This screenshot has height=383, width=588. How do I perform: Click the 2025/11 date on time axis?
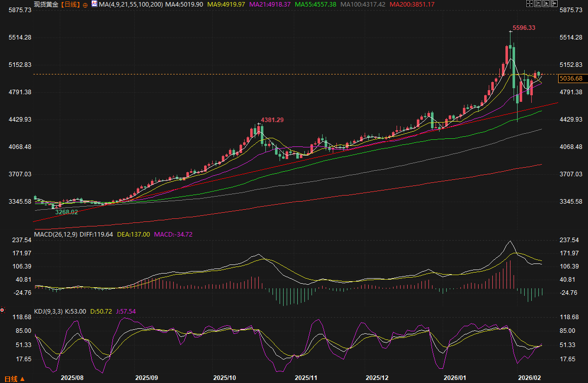(305, 378)
